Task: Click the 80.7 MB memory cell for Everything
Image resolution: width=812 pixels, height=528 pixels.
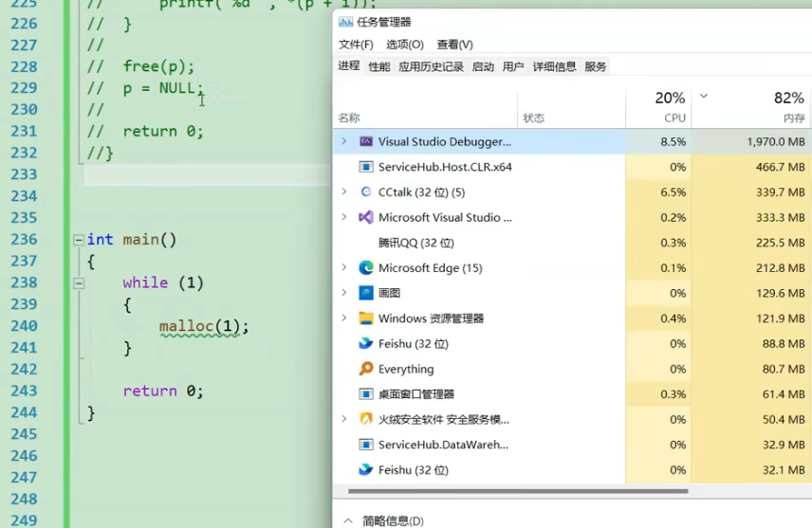Action: coord(751,369)
